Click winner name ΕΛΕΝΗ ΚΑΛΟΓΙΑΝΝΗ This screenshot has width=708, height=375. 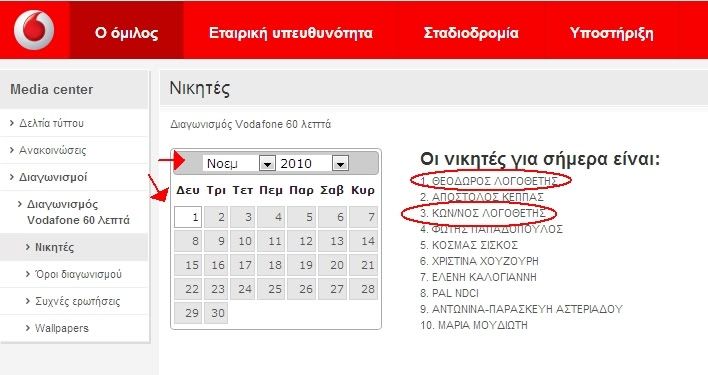coord(484,277)
